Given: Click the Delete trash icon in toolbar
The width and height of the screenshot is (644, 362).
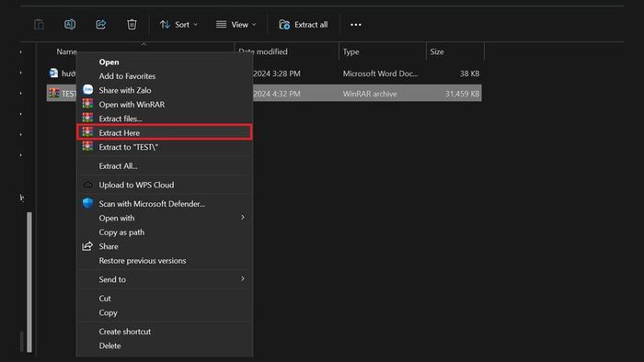Looking at the screenshot, I should point(132,25).
